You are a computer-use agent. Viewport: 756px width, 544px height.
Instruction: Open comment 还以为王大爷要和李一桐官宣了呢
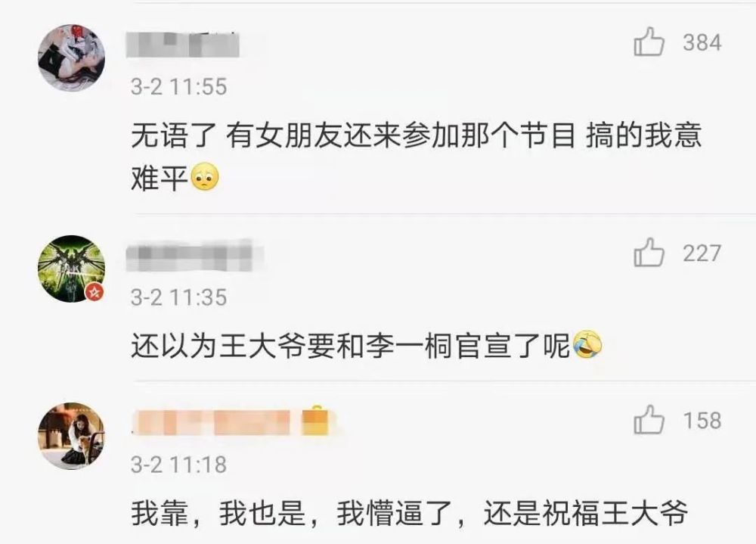(x=367, y=345)
